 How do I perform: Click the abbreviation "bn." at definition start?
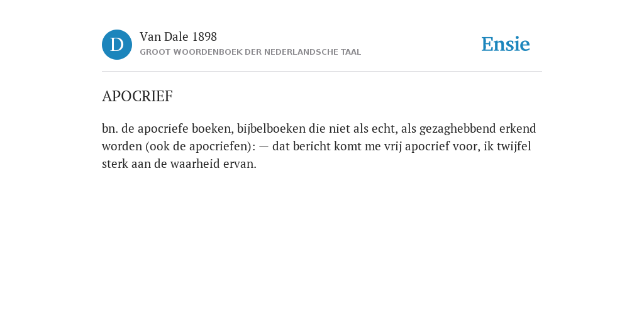[x=110, y=129]
